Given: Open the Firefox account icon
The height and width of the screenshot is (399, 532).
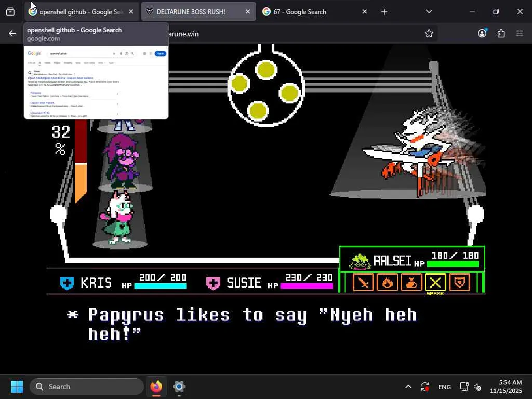Looking at the screenshot, I should click(482, 33).
